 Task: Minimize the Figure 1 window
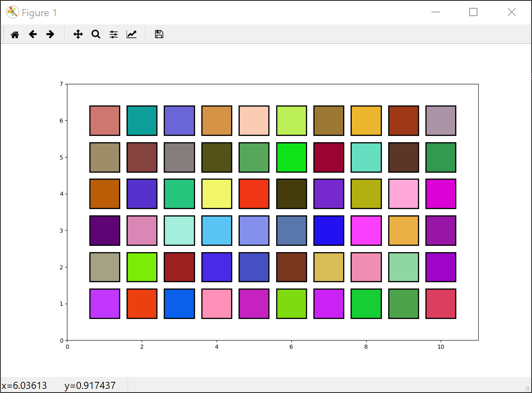435,12
